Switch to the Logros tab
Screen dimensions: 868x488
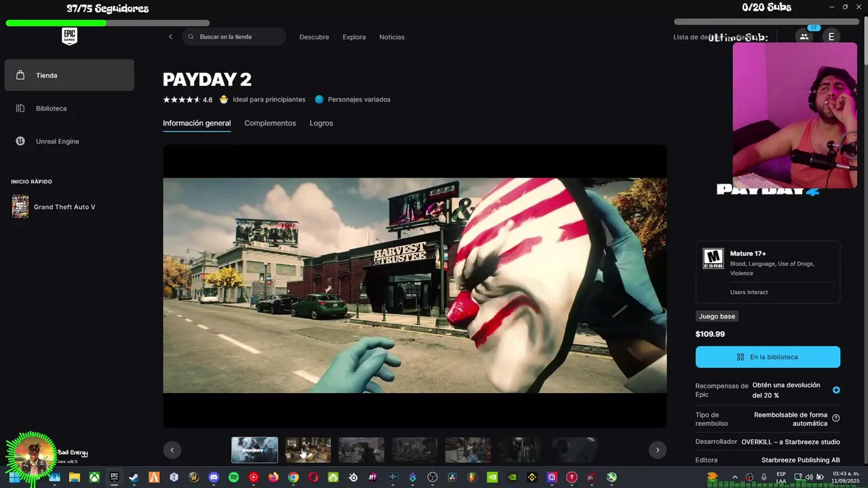[x=321, y=123]
